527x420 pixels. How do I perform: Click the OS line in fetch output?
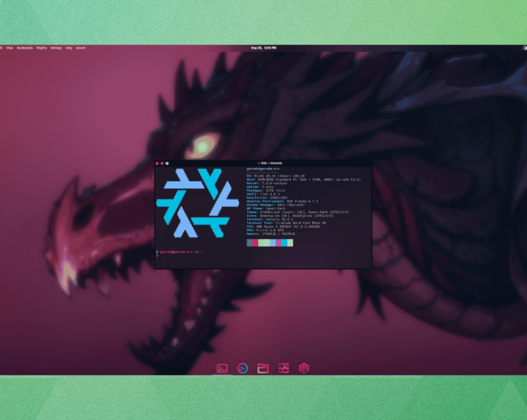(x=276, y=176)
